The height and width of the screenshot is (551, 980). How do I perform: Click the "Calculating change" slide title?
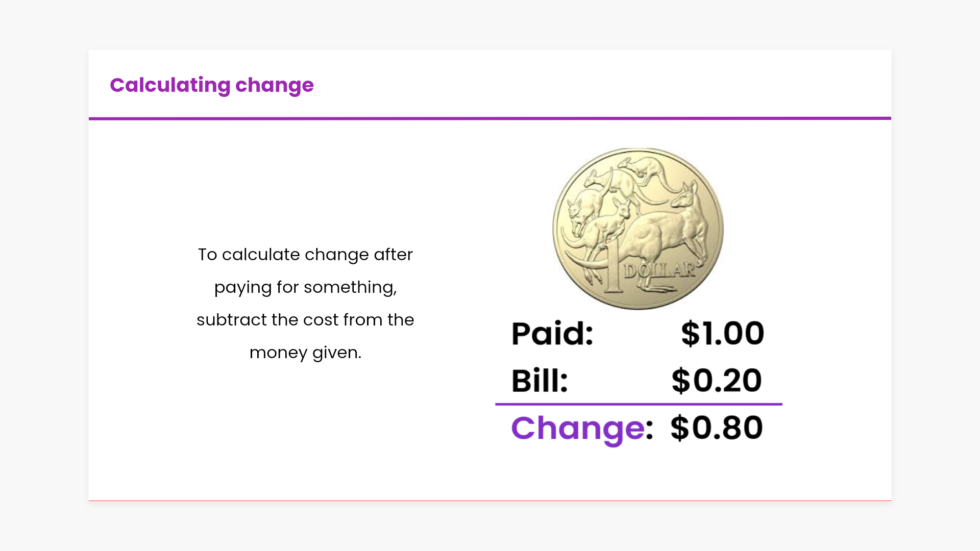[211, 85]
